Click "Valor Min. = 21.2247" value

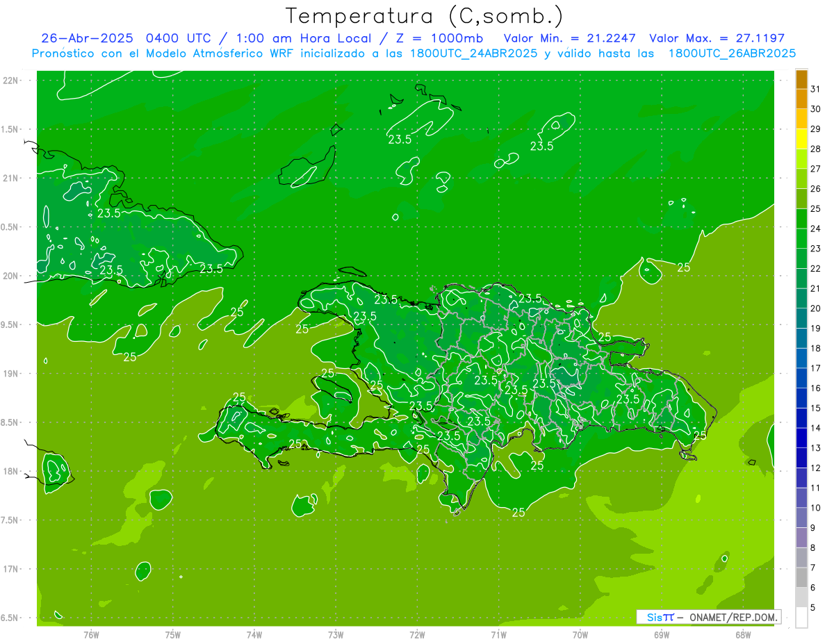pyautogui.click(x=569, y=38)
